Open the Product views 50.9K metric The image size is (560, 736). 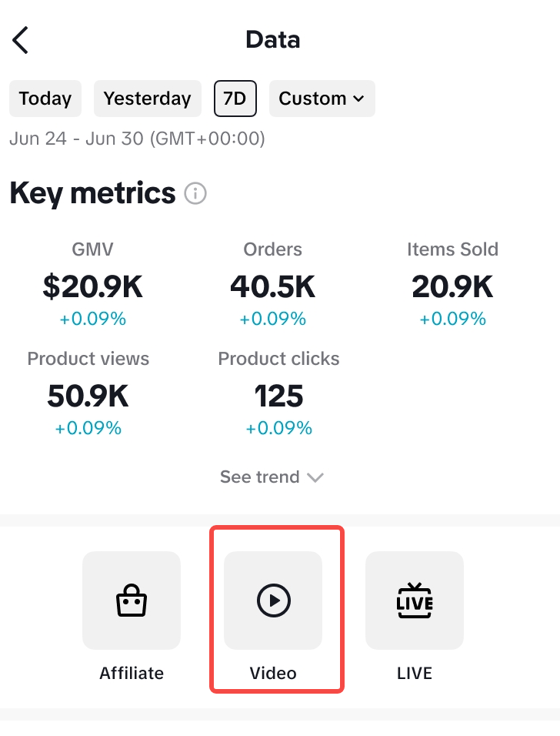tap(88, 396)
